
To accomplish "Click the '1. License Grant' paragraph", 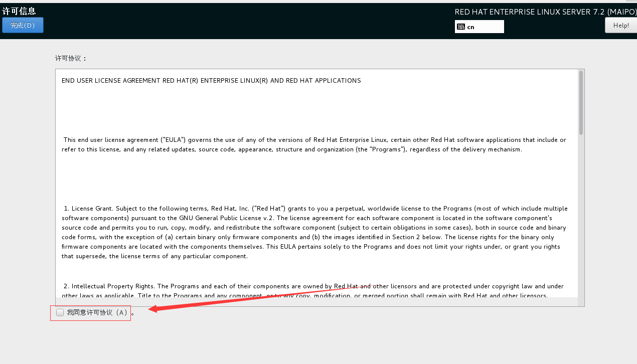I will tap(315, 232).
